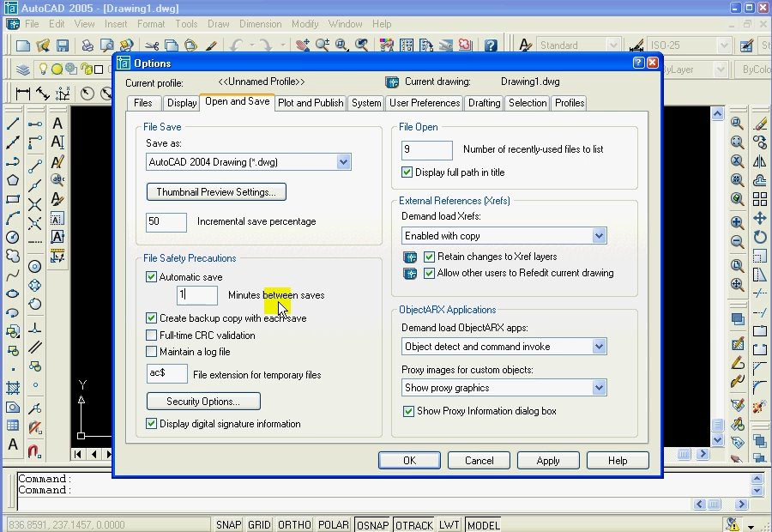
Task: Open the Modify menu
Action: (x=305, y=24)
